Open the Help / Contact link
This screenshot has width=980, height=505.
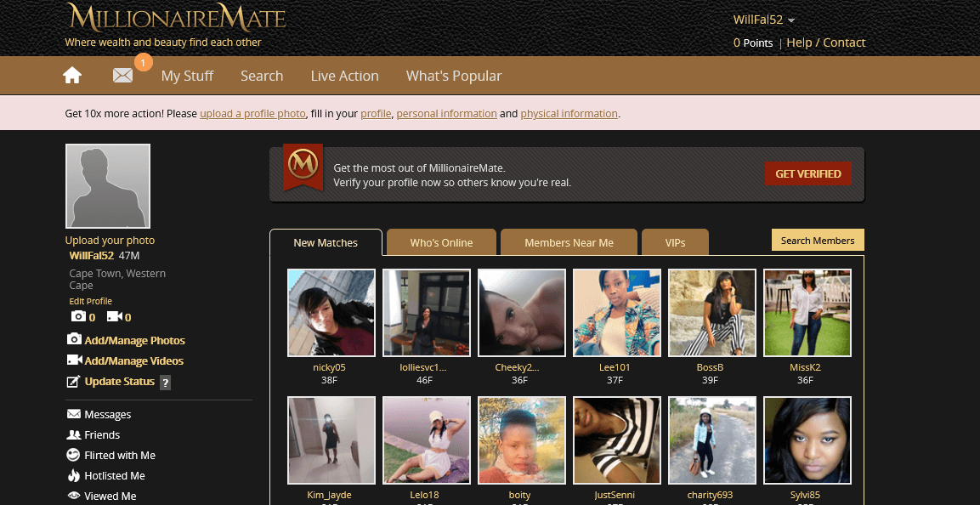click(825, 43)
